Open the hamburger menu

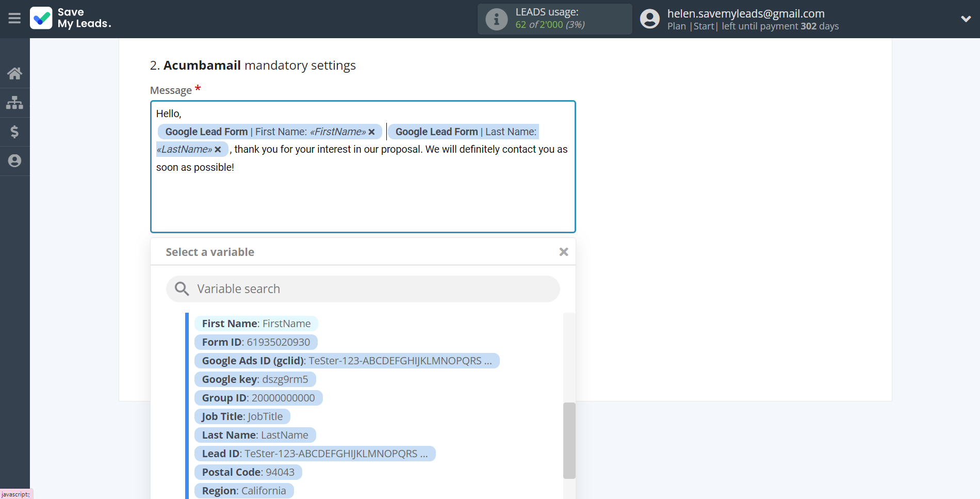14,19
